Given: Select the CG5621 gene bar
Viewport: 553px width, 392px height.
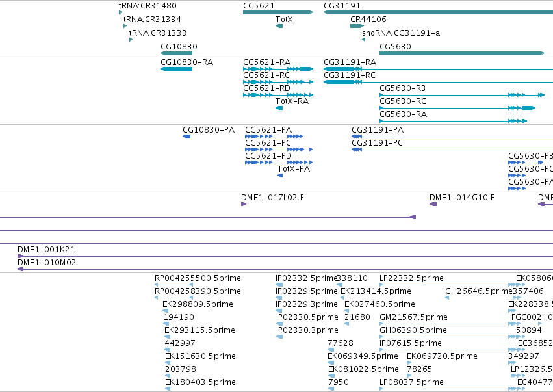Looking at the screenshot, I should [278, 12].
